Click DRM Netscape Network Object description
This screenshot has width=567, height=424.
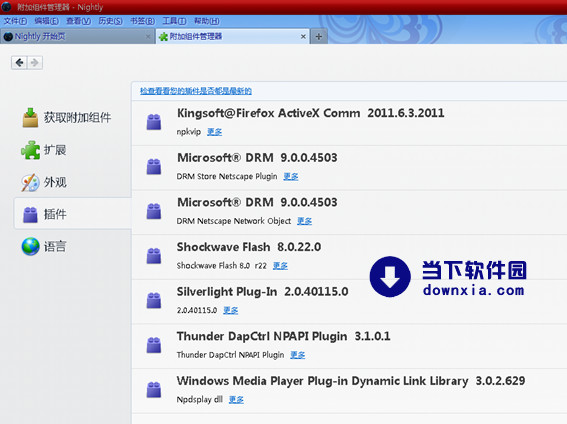pyautogui.click(x=234, y=221)
